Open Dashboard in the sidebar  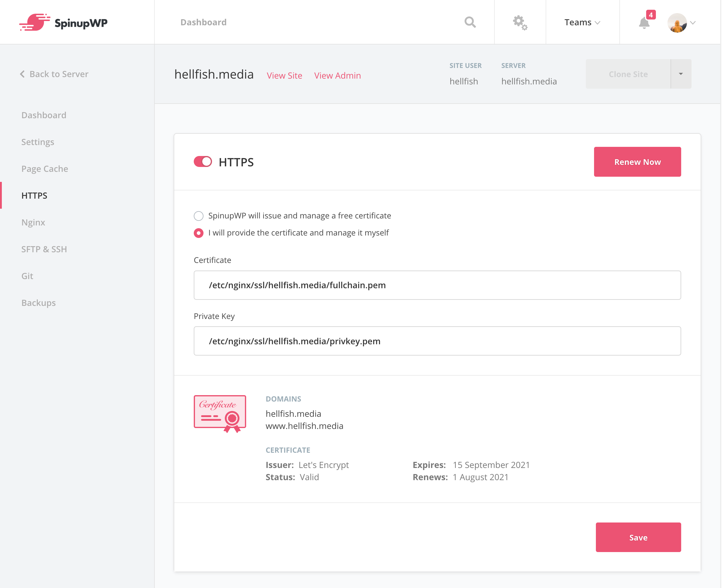(x=44, y=115)
